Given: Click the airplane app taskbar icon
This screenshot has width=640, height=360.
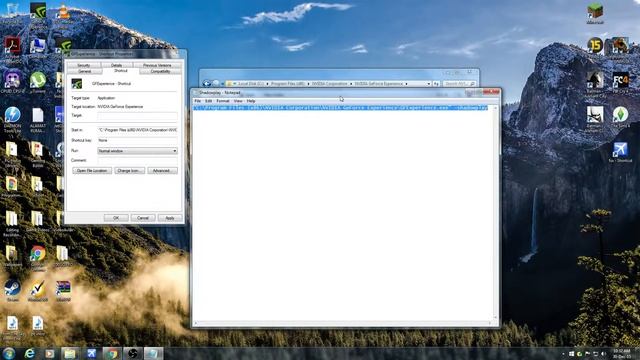Looking at the screenshot, I should click(91, 353).
